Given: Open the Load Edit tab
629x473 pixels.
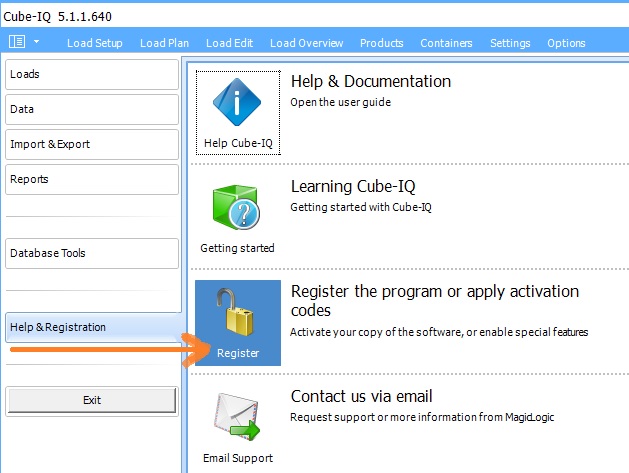Looking at the screenshot, I should click(229, 43).
